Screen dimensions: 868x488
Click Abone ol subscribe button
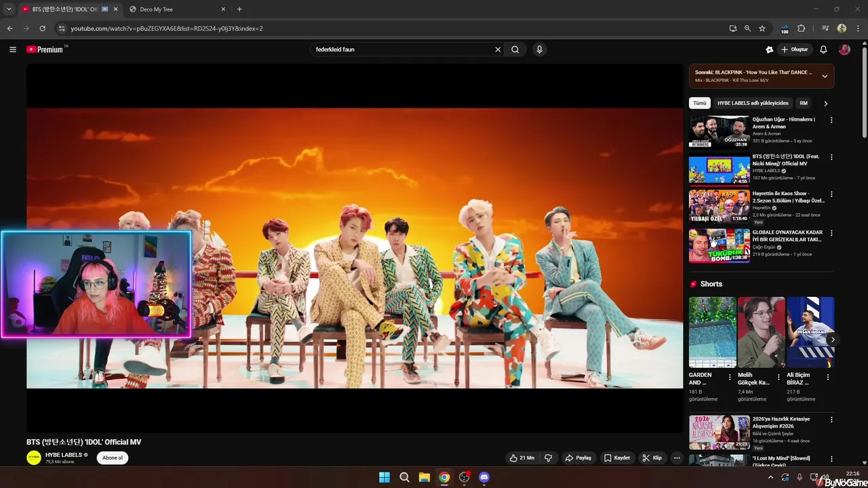[113, 458]
